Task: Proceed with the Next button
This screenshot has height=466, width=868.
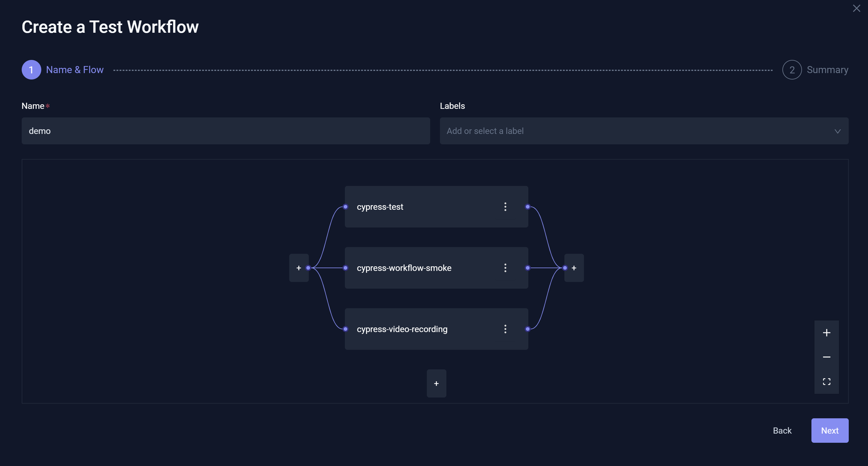Action: (829, 430)
